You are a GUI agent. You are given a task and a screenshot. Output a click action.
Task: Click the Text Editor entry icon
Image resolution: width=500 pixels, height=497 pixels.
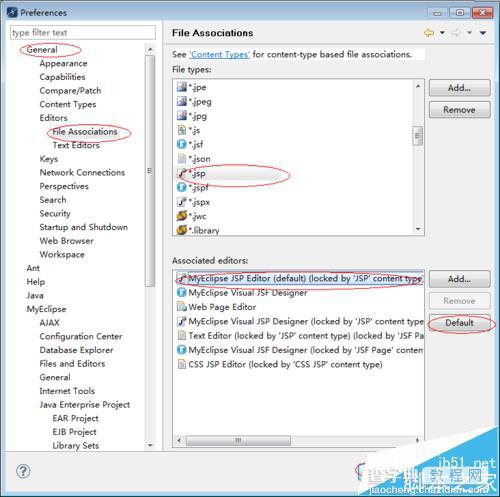[x=182, y=335]
